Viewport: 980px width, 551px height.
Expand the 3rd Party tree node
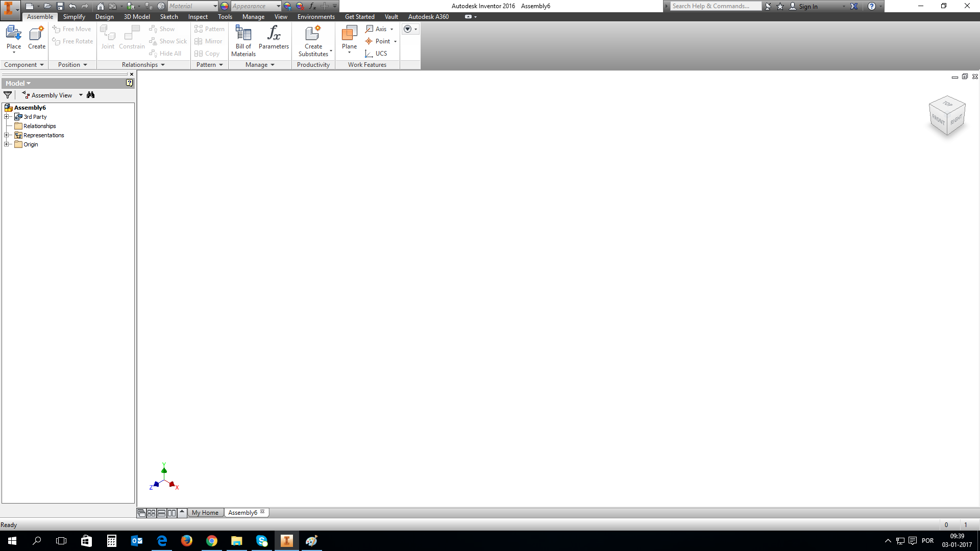pos(7,117)
